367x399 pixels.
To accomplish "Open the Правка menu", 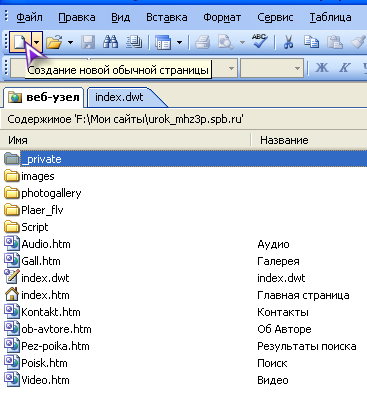I will 77,17.
